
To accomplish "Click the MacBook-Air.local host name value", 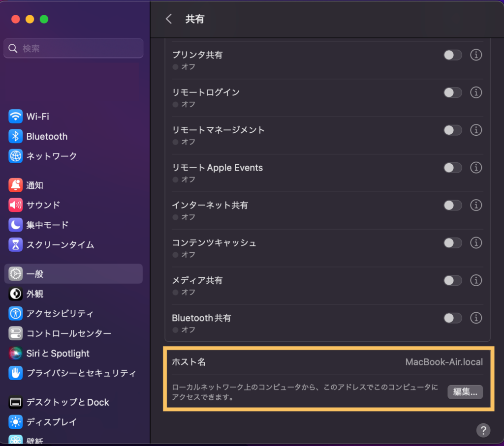I will 444,362.
